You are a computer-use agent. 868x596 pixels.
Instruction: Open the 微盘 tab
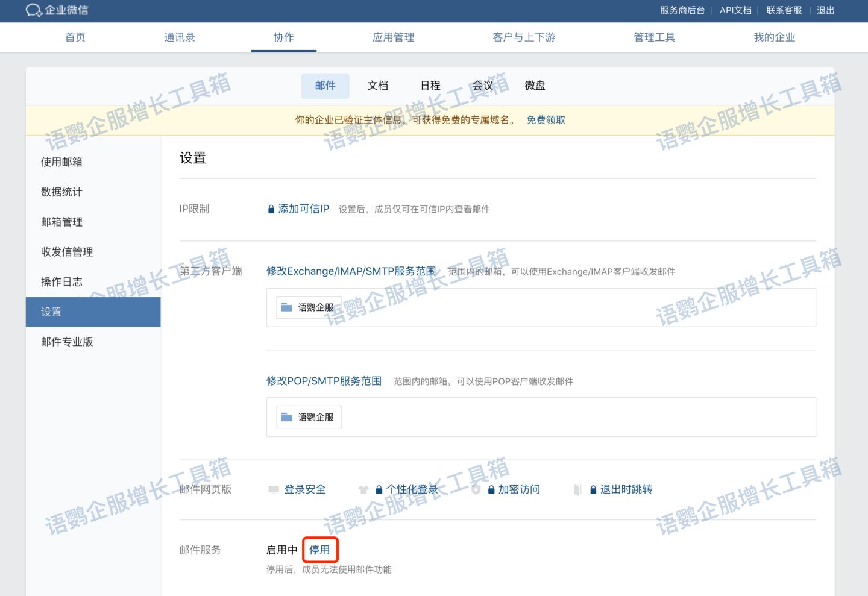click(x=535, y=86)
